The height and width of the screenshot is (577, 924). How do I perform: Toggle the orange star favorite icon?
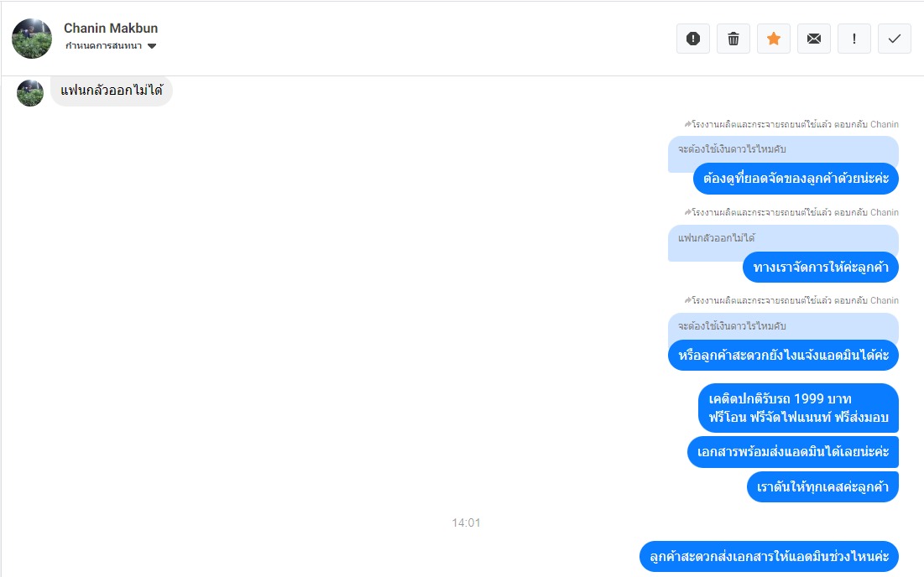pos(773,39)
